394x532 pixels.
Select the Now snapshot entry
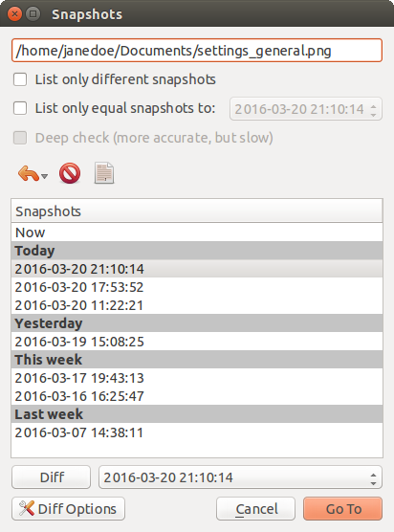point(197,233)
